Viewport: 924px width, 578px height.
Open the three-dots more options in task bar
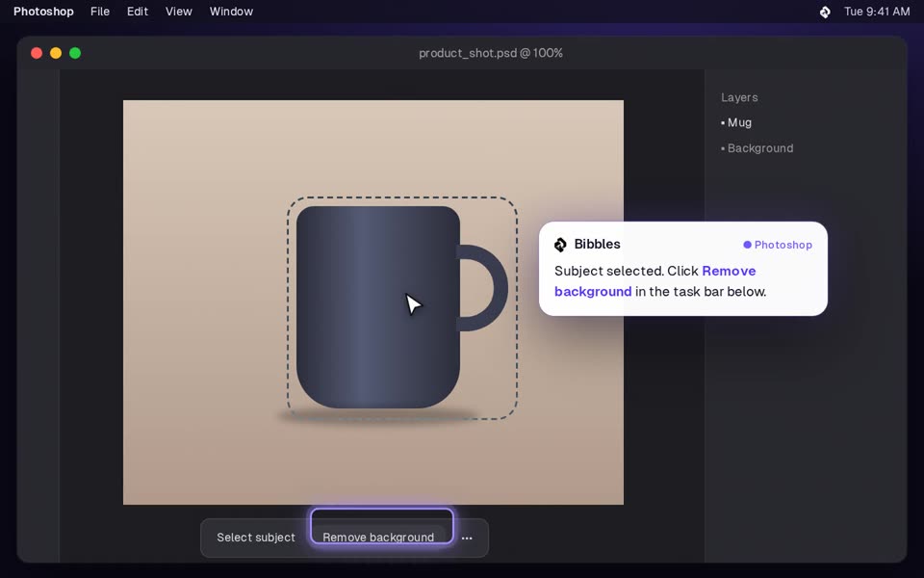(x=467, y=538)
